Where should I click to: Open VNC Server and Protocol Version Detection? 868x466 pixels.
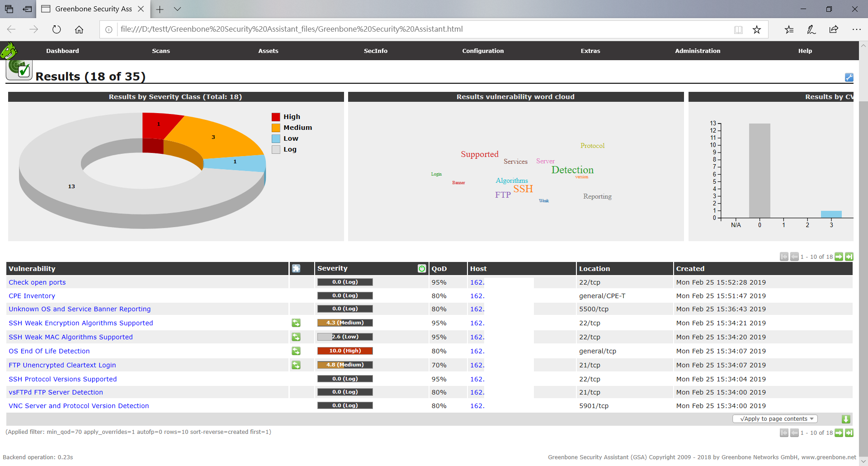click(x=79, y=406)
